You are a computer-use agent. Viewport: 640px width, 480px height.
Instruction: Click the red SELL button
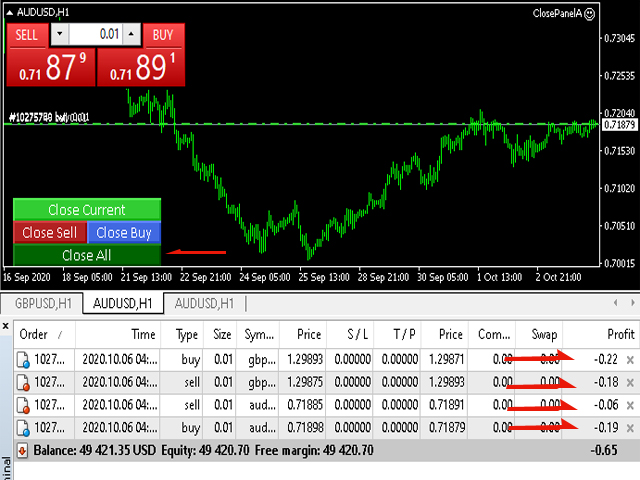(x=27, y=35)
